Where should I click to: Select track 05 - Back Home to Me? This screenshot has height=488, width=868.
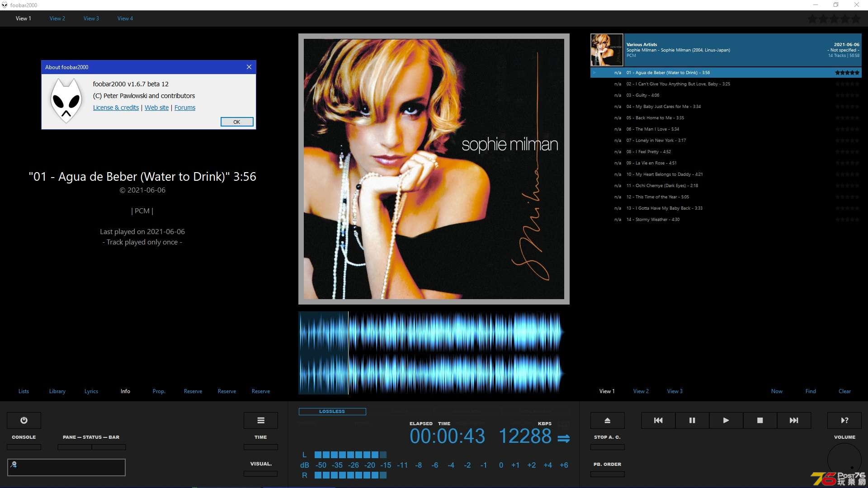click(726, 118)
